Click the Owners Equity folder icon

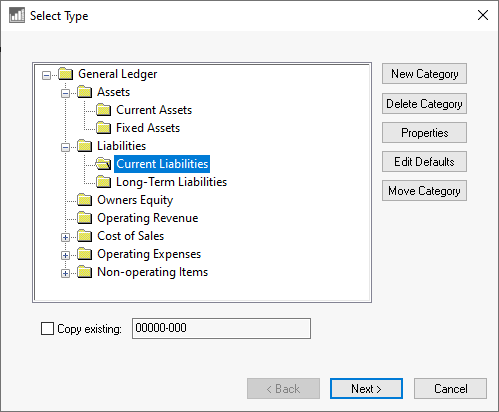pyautogui.click(x=85, y=200)
